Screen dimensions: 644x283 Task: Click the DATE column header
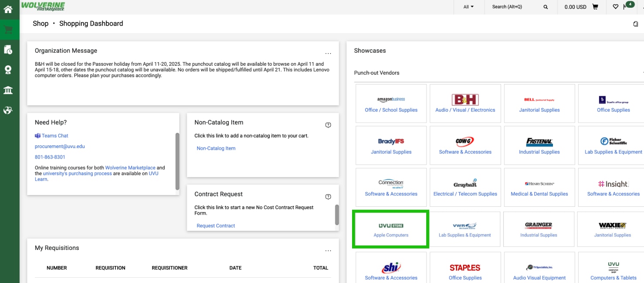(x=235, y=268)
